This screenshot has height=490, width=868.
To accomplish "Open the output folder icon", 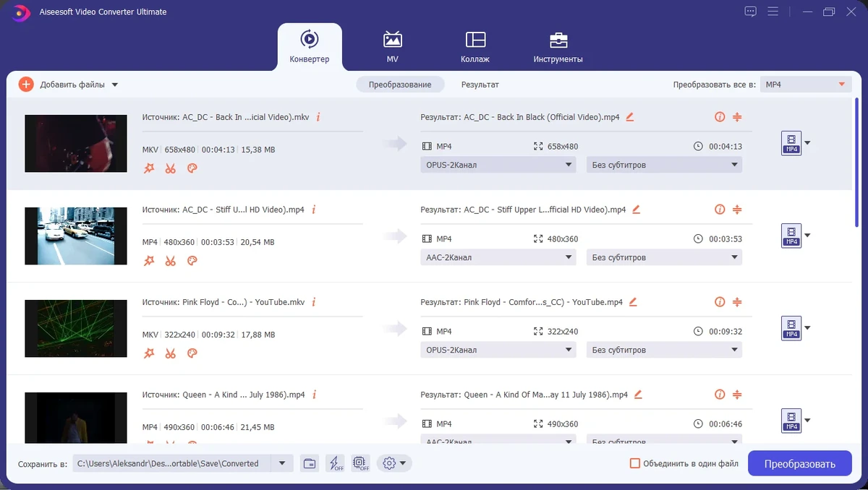I will [310, 463].
